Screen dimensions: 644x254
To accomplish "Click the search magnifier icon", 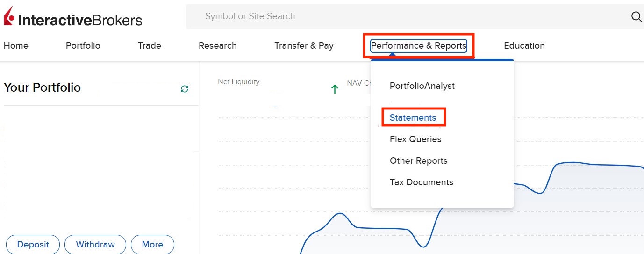I will tap(637, 16).
